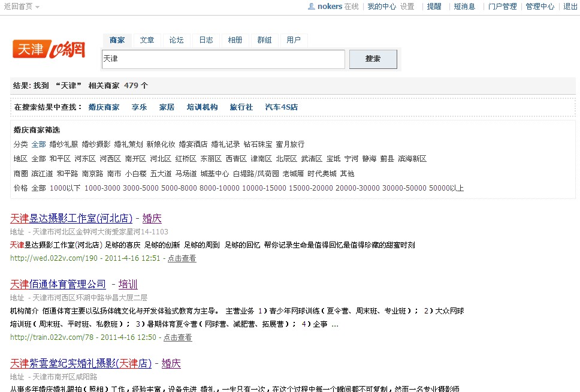Click the 婚庆 tag beside 昱达摄影工作室
Screen dimensions: 580x392
point(152,218)
